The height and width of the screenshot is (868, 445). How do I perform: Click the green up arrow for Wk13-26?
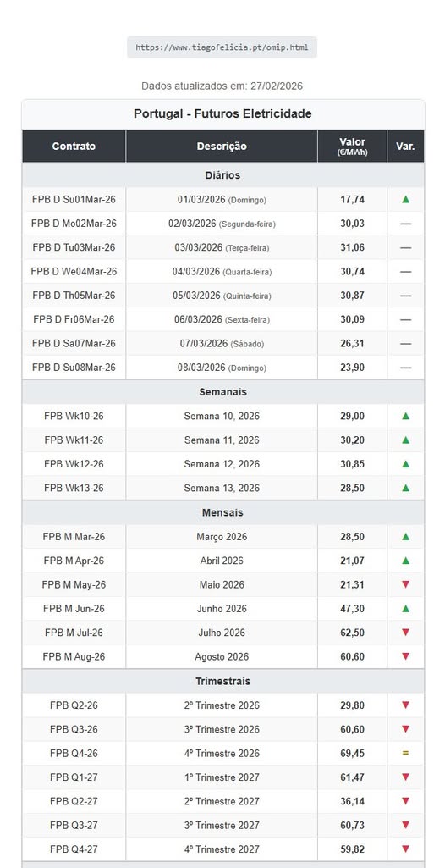[x=406, y=488]
